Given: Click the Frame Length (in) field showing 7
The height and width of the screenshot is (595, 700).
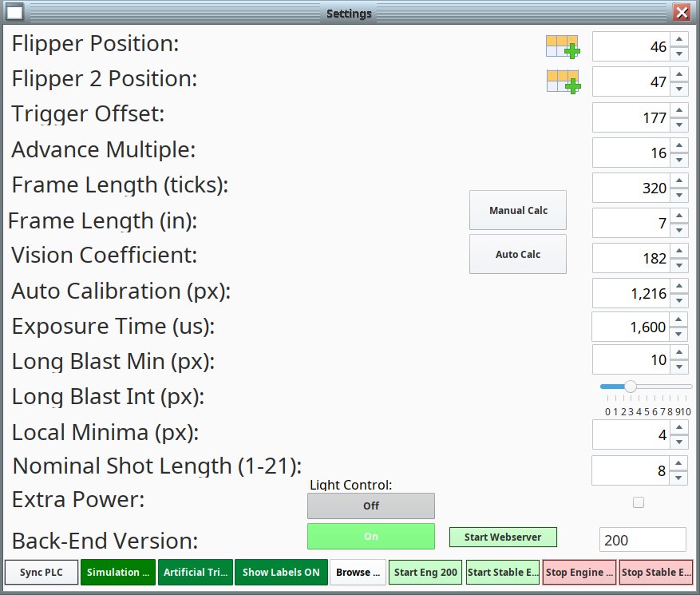Looking at the screenshot, I should click(x=631, y=223).
